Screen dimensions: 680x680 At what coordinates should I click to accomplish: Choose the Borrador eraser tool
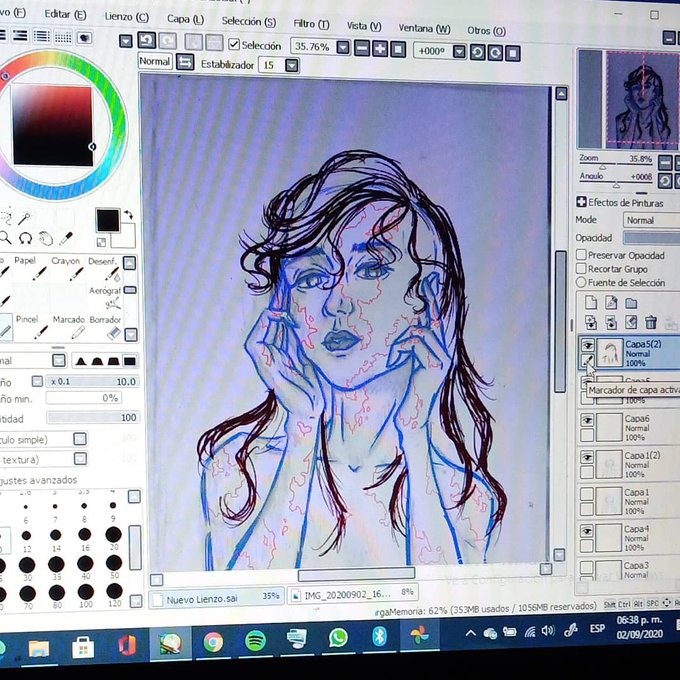[x=105, y=327]
